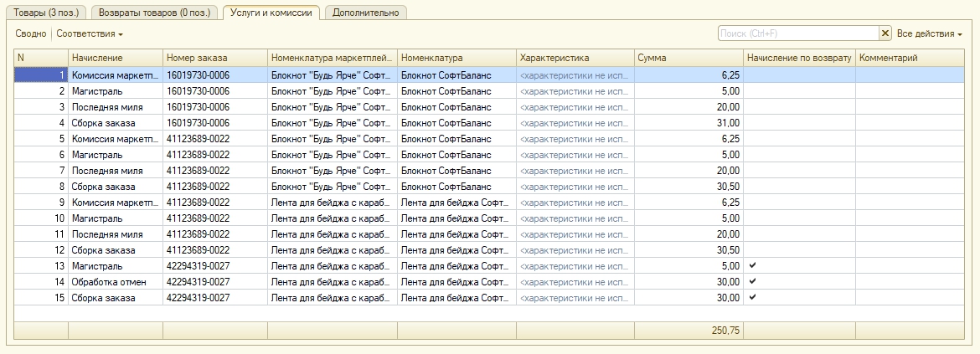
Task: Toggle return checkmark in row 13
Action: pos(752,265)
